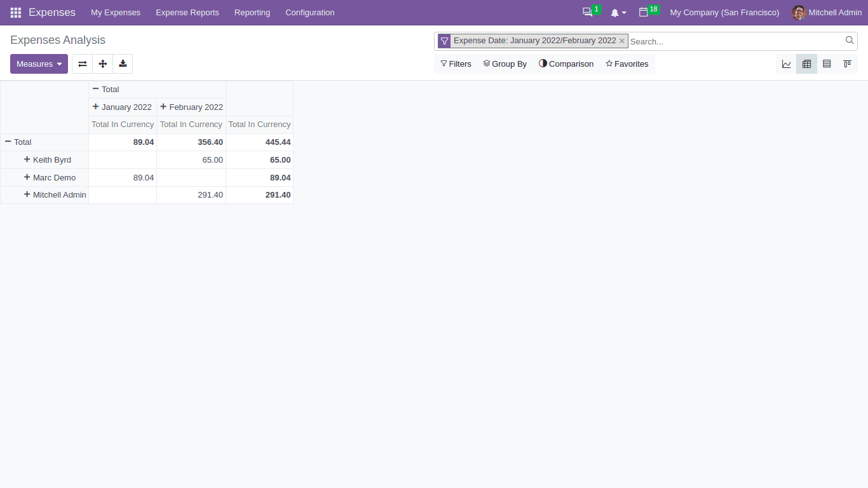Open the notifications bell
The height and width of the screenshot is (488, 868).
tap(615, 12)
